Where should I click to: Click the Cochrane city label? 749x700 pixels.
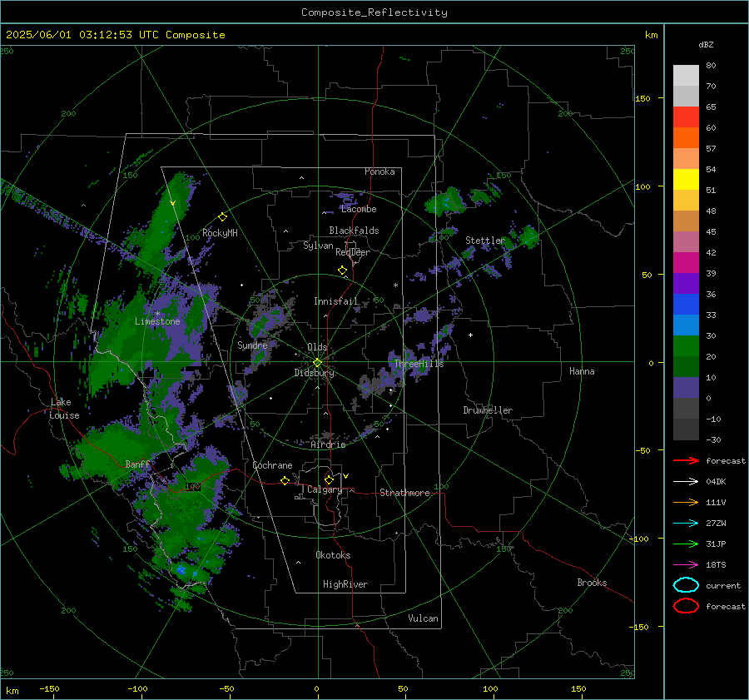pyautogui.click(x=272, y=465)
